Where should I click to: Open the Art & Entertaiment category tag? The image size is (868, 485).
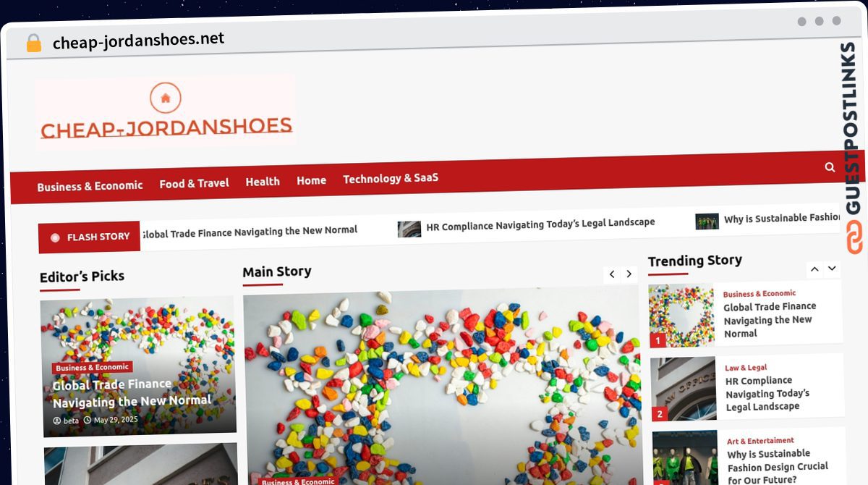(760, 441)
